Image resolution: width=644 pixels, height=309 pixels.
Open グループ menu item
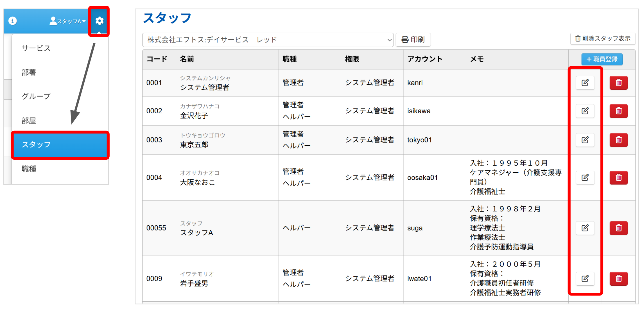[36, 96]
